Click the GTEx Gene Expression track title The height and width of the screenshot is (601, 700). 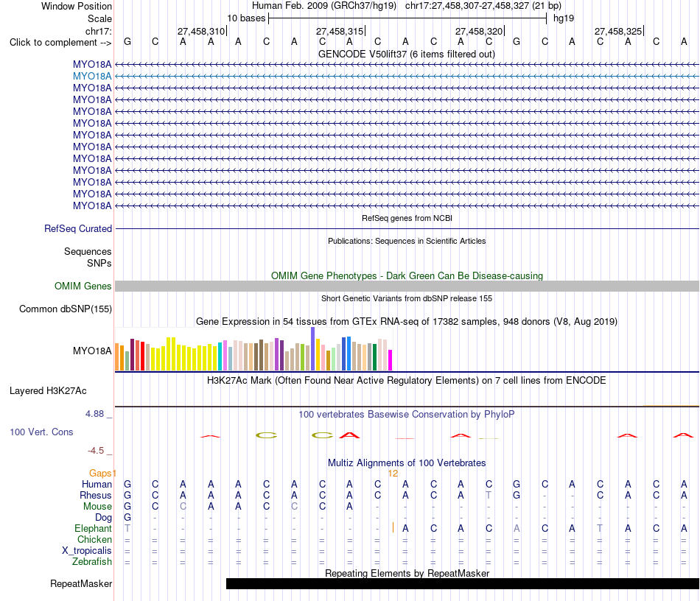point(406,321)
